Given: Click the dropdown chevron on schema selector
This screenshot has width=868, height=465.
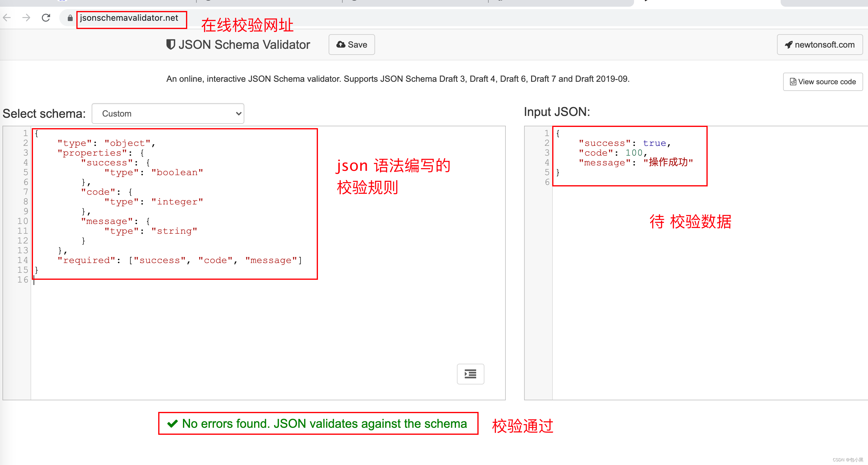Looking at the screenshot, I should [238, 114].
